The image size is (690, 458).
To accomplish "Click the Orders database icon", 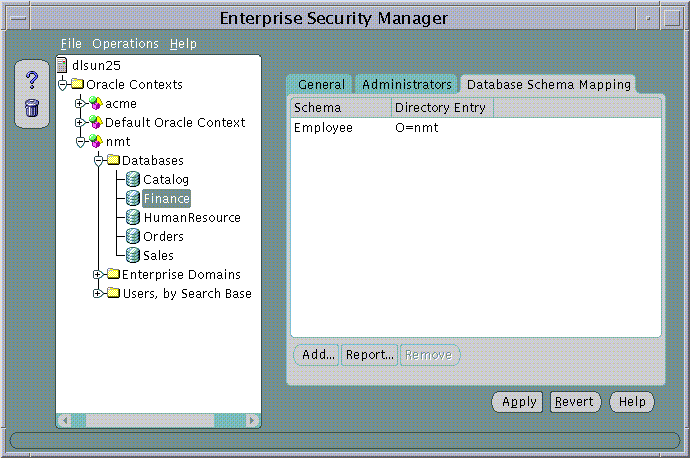I will pyautogui.click(x=133, y=237).
